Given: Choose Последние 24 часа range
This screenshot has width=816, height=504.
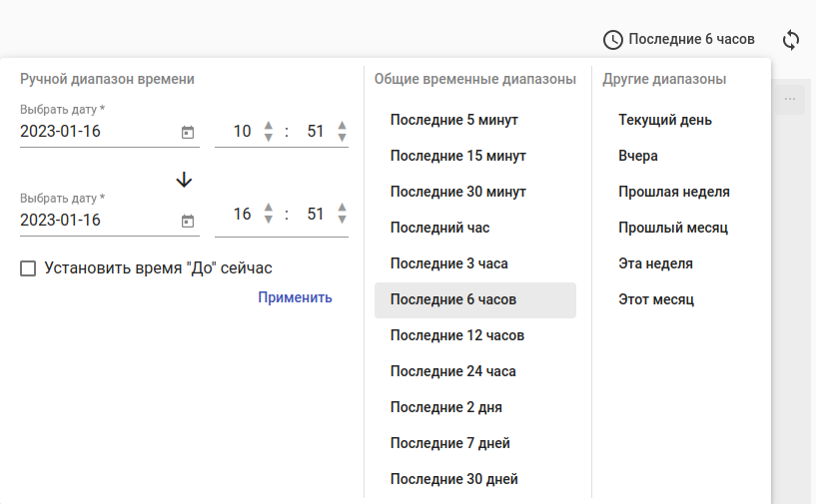Looking at the screenshot, I should 452,371.
